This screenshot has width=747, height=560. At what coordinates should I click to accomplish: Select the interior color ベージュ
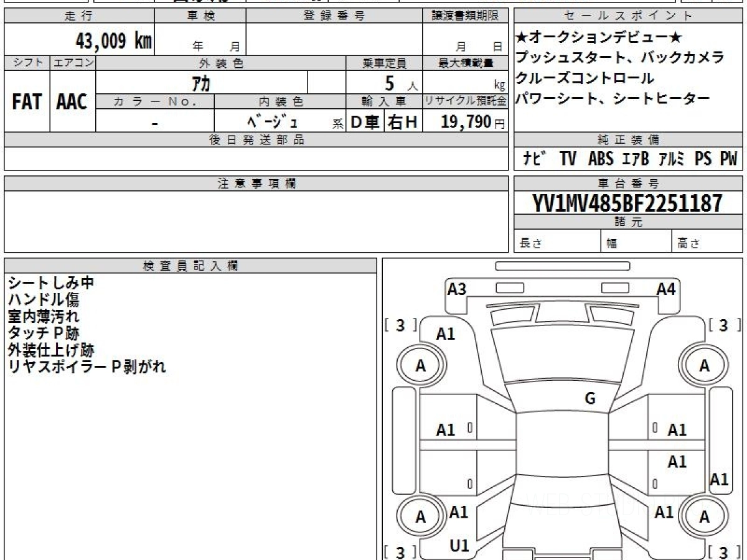(272, 121)
